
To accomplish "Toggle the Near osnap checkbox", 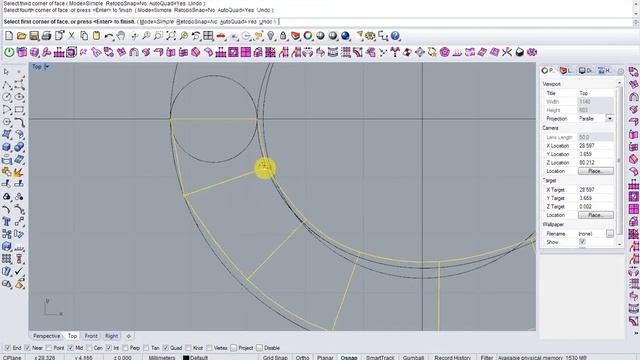I will (x=28, y=348).
